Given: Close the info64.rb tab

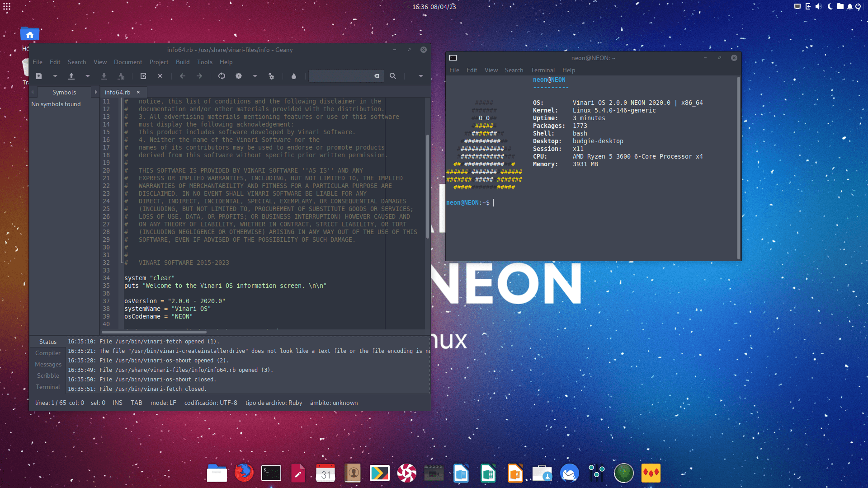Looking at the screenshot, I should [138, 92].
